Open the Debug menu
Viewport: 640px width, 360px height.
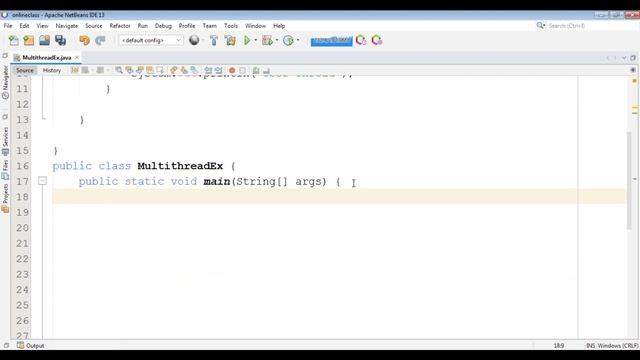163,26
